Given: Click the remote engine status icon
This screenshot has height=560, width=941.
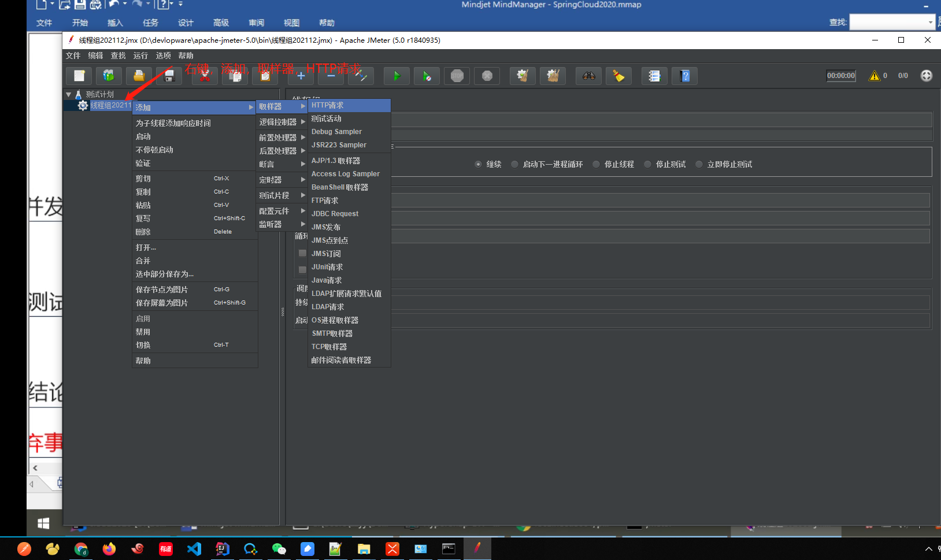Looking at the screenshot, I should (x=926, y=76).
